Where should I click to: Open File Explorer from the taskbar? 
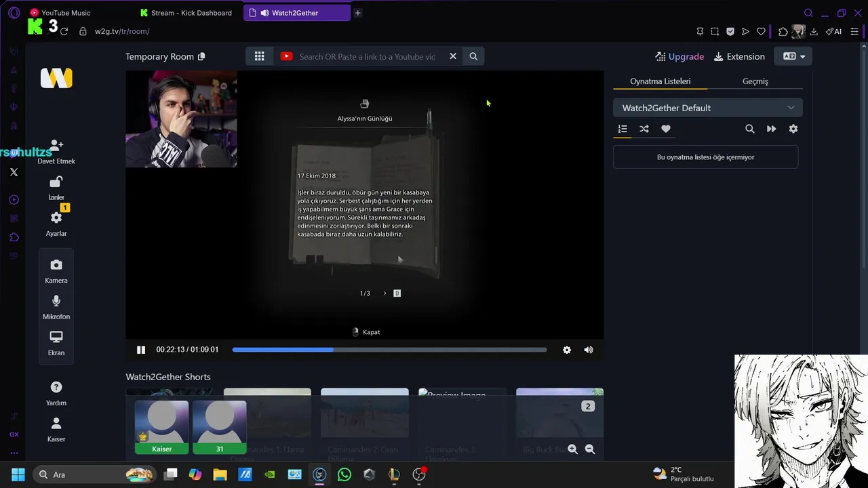pos(220,474)
